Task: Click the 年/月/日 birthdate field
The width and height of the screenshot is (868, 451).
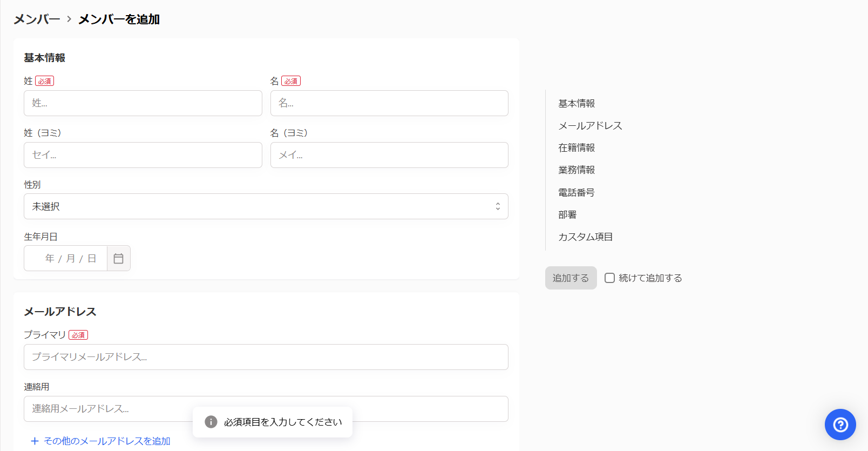Action: (66, 259)
